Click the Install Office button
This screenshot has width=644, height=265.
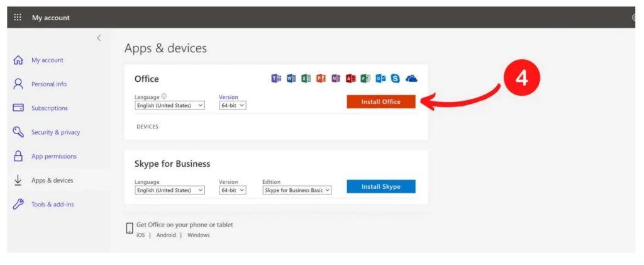(380, 102)
